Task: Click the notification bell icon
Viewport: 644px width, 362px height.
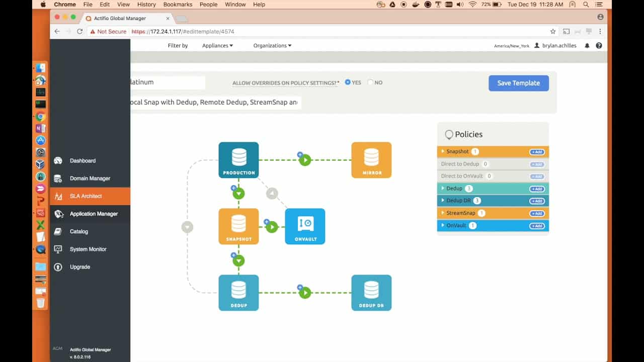Action: tap(587, 46)
